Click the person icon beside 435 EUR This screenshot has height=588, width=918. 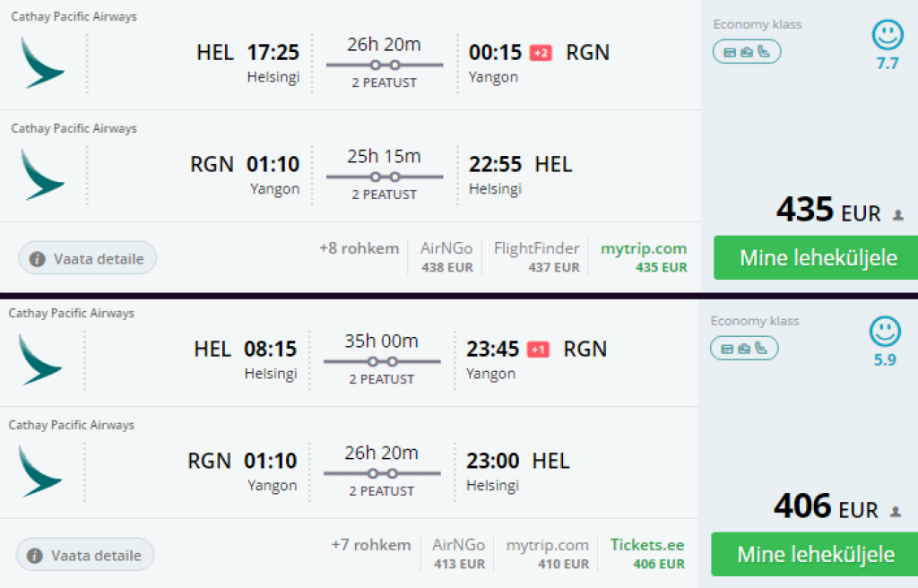898,215
